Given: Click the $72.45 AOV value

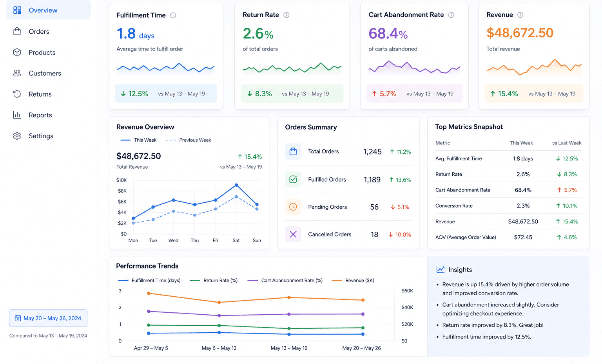Looking at the screenshot, I should (x=523, y=237).
